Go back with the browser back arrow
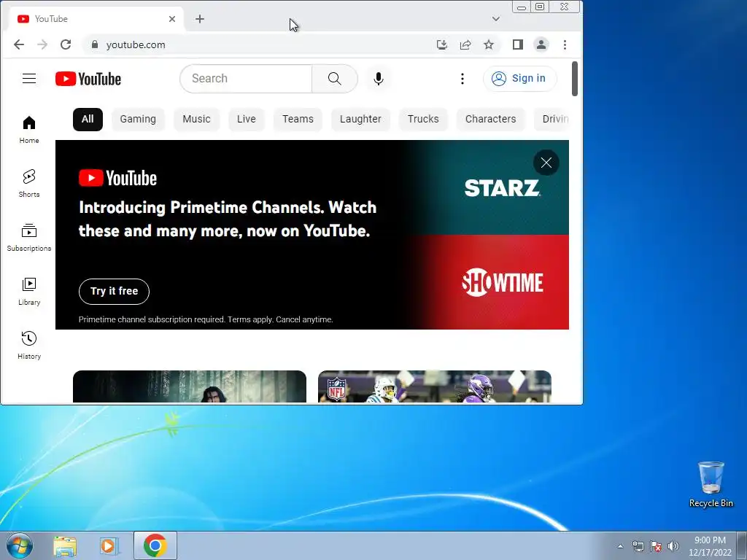This screenshot has height=560, width=747. click(x=18, y=44)
